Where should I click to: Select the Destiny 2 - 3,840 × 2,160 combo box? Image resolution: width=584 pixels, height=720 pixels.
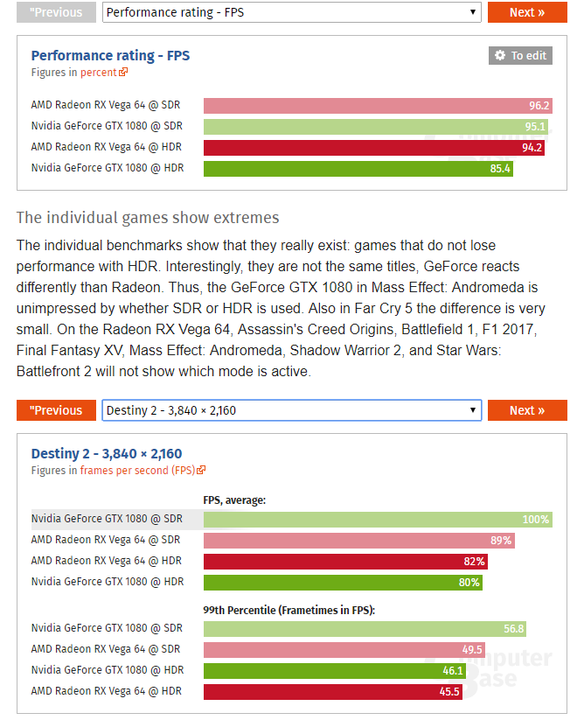click(292, 410)
